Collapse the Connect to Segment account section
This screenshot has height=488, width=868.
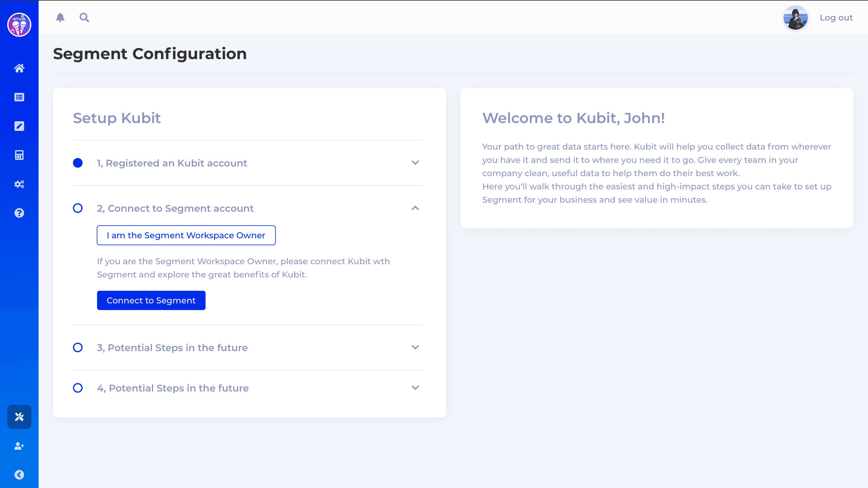(x=416, y=208)
